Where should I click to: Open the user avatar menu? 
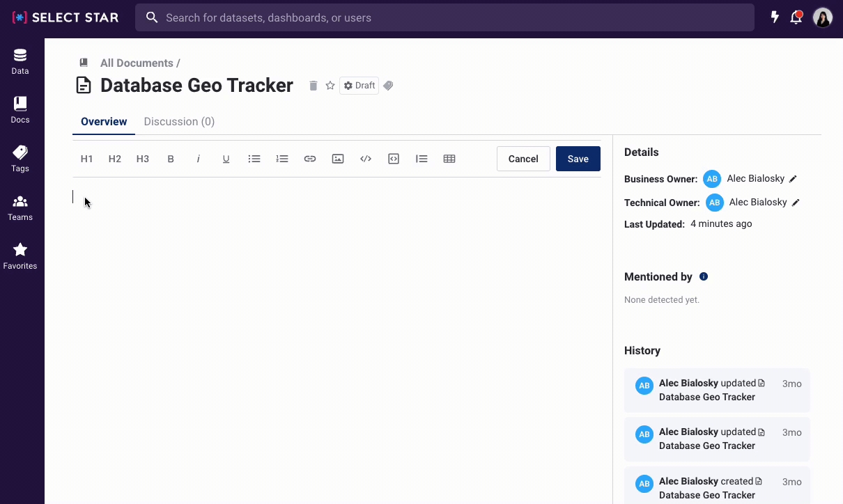(x=823, y=17)
